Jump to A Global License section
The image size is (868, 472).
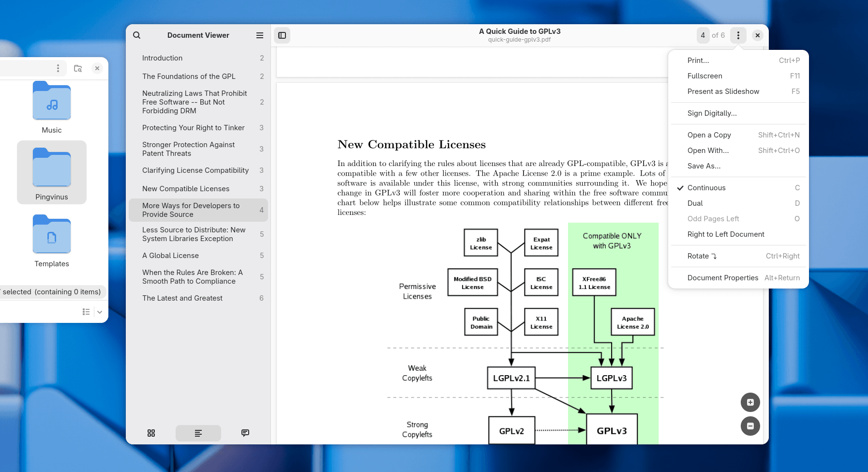click(170, 256)
